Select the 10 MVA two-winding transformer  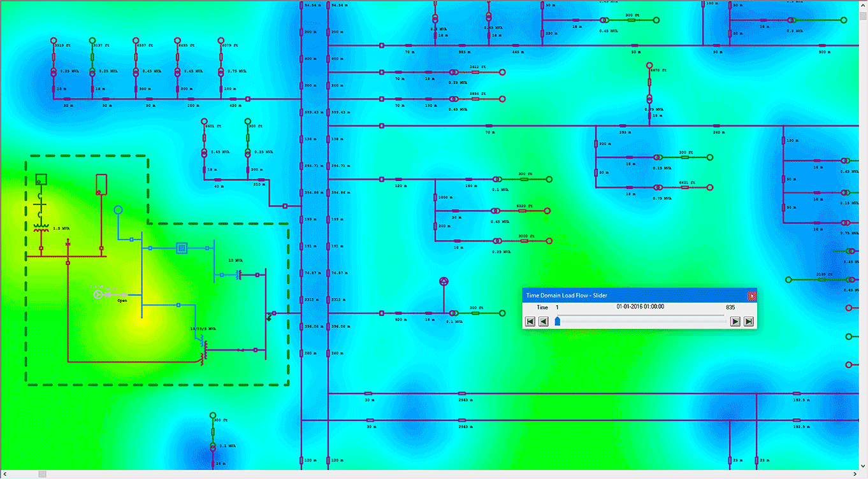[239, 275]
